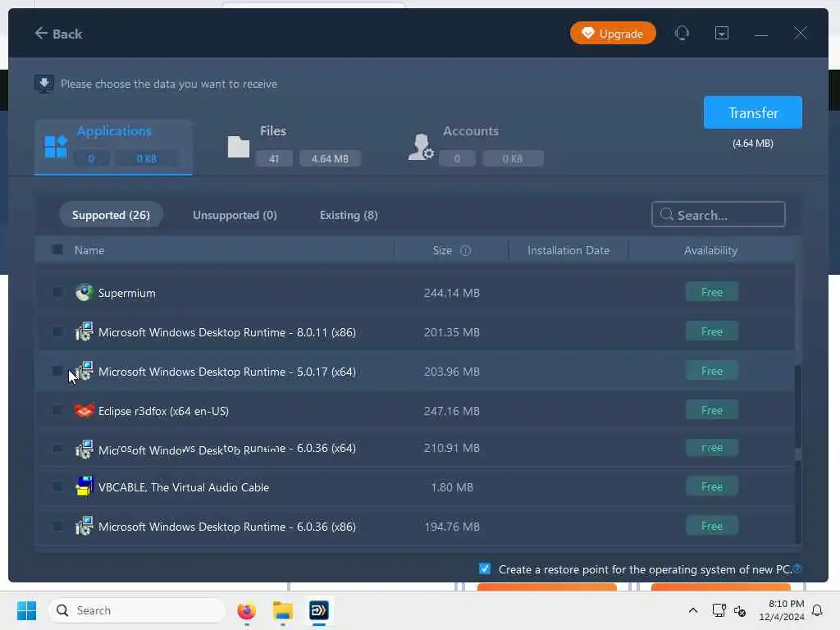The height and width of the screenshot is (630, 840).
Task: Check Desktop Runtime 5.0.17 (x64) checkbox
Action: pyautogui.click(x=57, y=372)
